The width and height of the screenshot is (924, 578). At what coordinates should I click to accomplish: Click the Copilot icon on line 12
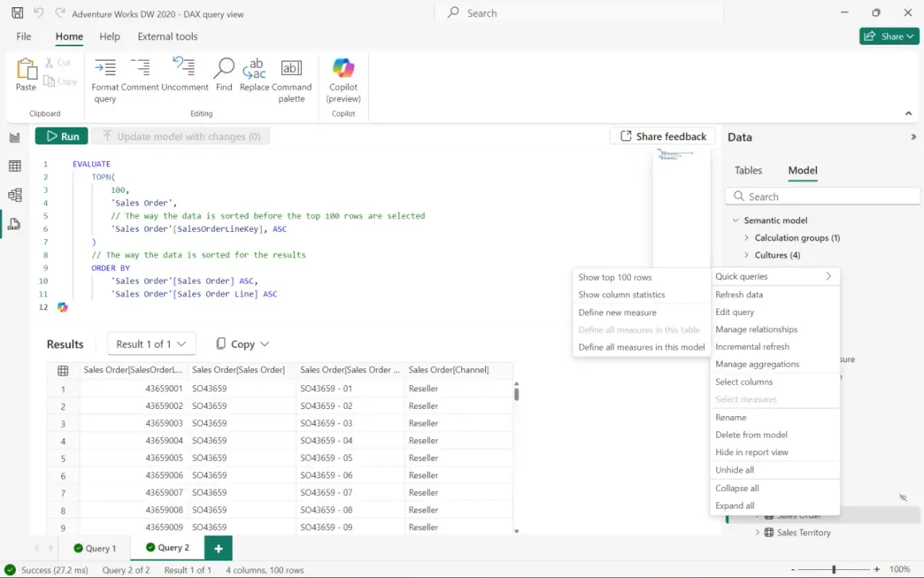pos(62,307)
